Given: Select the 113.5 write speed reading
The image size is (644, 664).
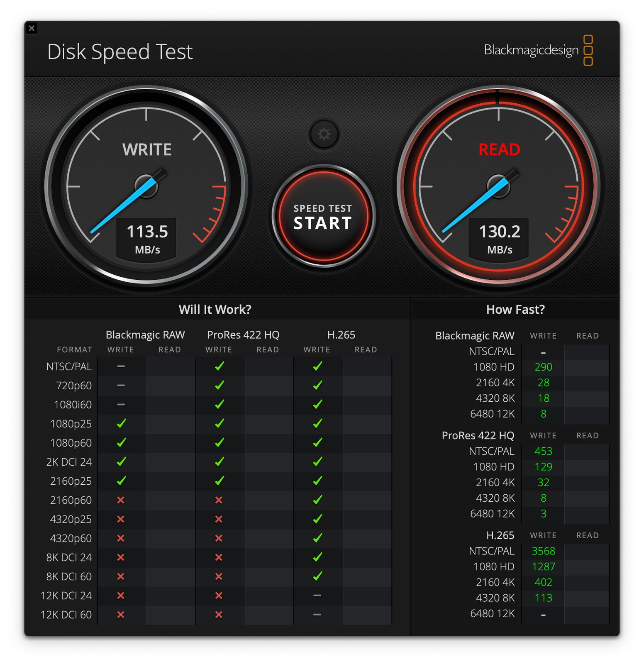Looking at the screenshot, I should tap(147, 232).
